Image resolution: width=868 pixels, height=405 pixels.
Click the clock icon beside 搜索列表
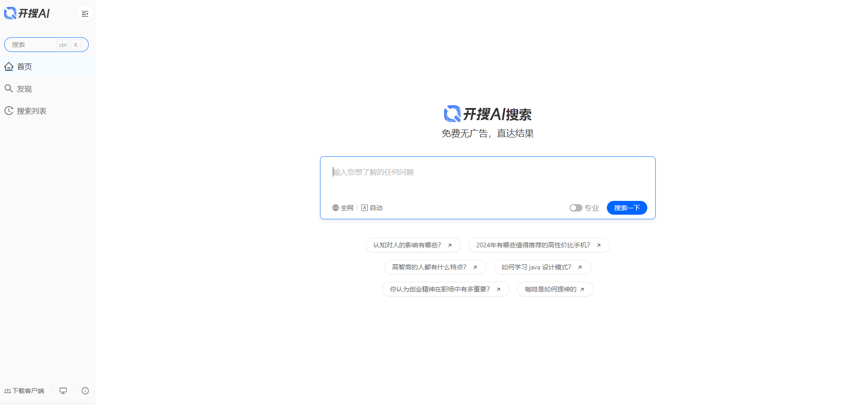9,111
